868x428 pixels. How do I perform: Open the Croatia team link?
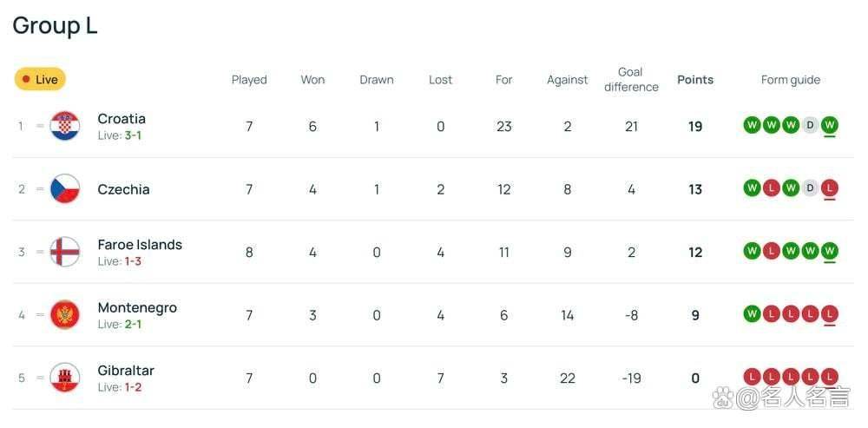pos(122,119)
